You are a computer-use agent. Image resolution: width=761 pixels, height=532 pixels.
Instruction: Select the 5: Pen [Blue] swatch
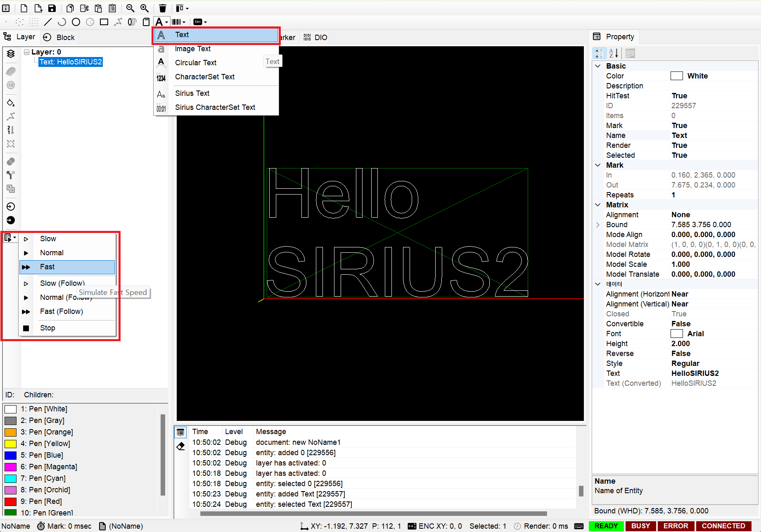tap(10, 456)
